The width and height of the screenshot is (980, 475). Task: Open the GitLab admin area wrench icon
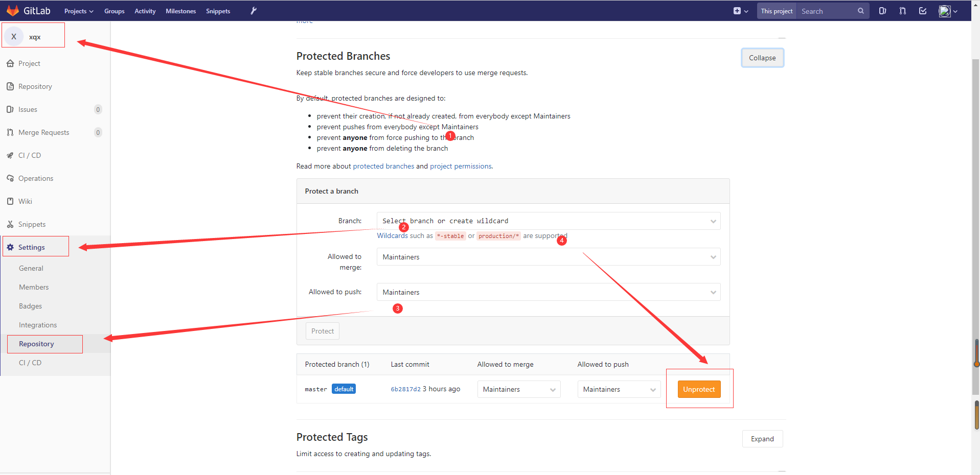click(x=253, y=10)
